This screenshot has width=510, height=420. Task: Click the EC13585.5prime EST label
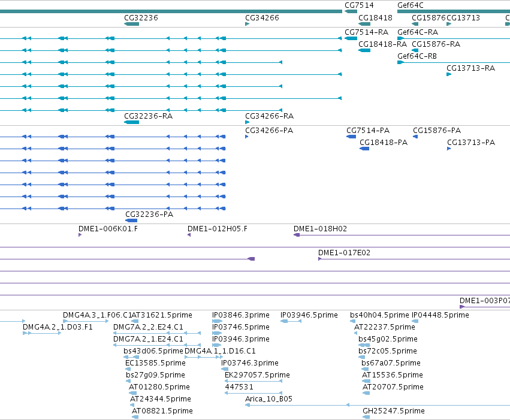(155, 363)
